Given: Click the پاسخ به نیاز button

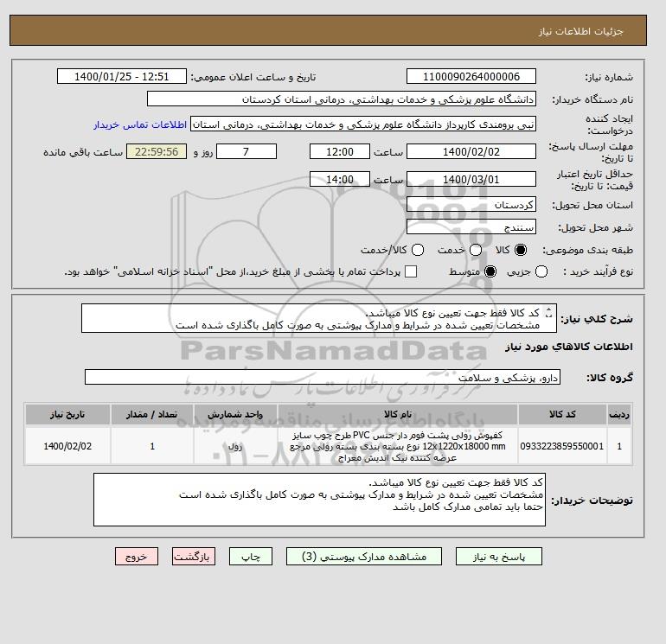Looking at the screenshot, I should (x=499, y=557).
